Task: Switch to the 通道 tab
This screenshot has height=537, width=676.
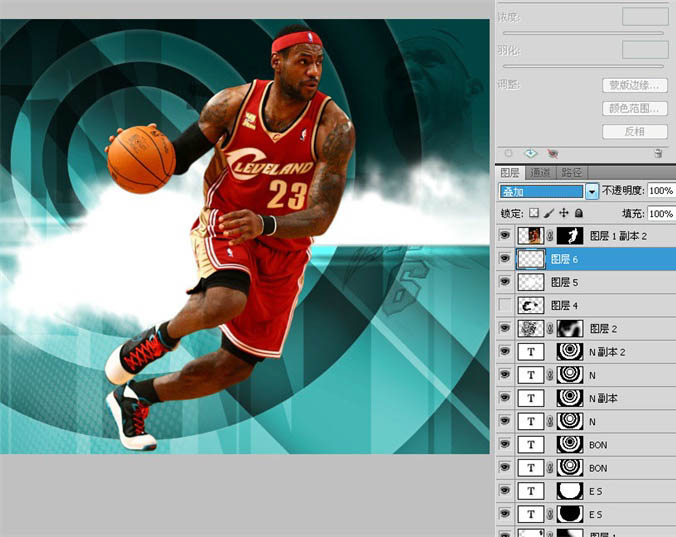Action: [x=540, y=173]
